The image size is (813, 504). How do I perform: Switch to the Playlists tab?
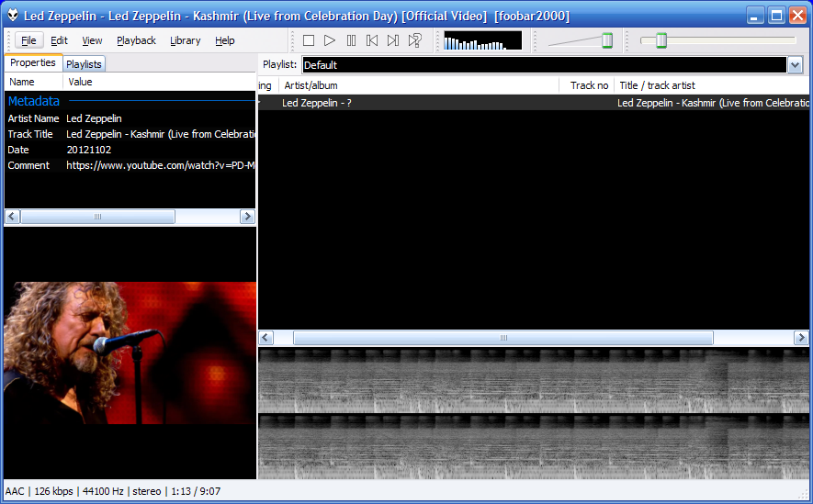(84, 64)
